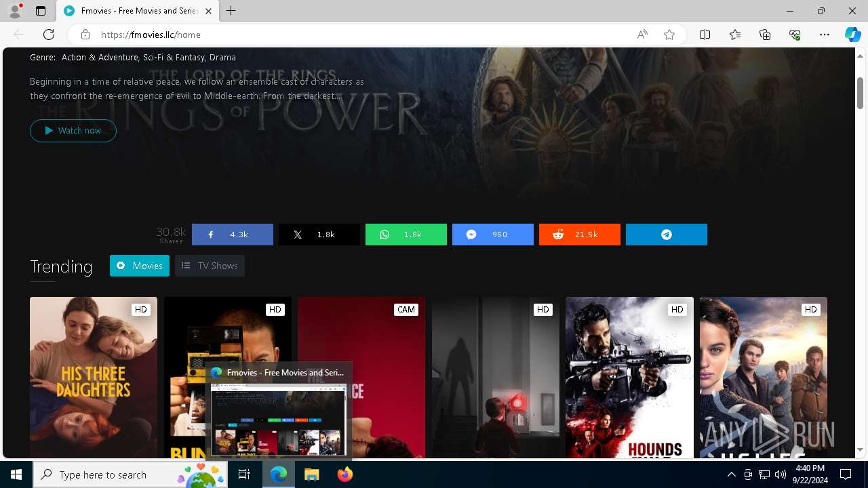Open Browser essentials icon

point(795,35)
